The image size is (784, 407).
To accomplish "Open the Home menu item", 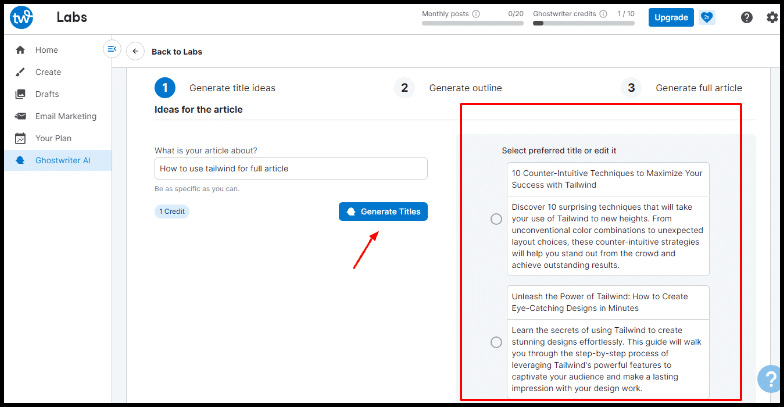I will [46, 50].
